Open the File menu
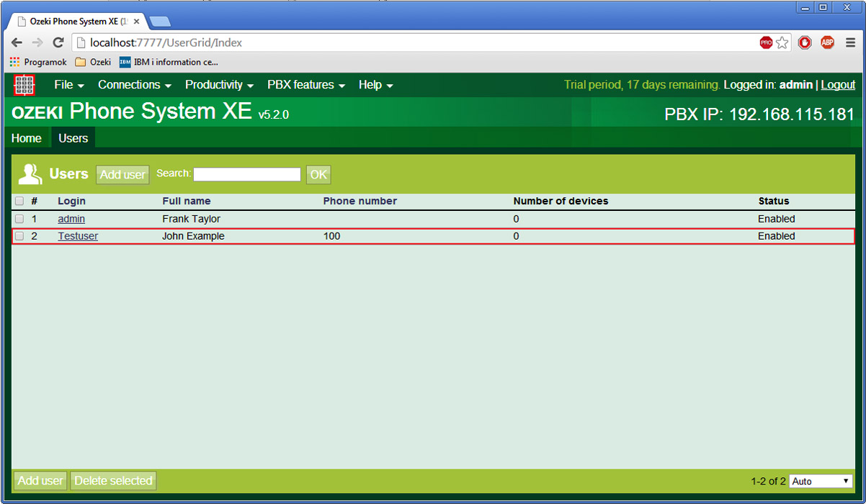 (69, 85)
